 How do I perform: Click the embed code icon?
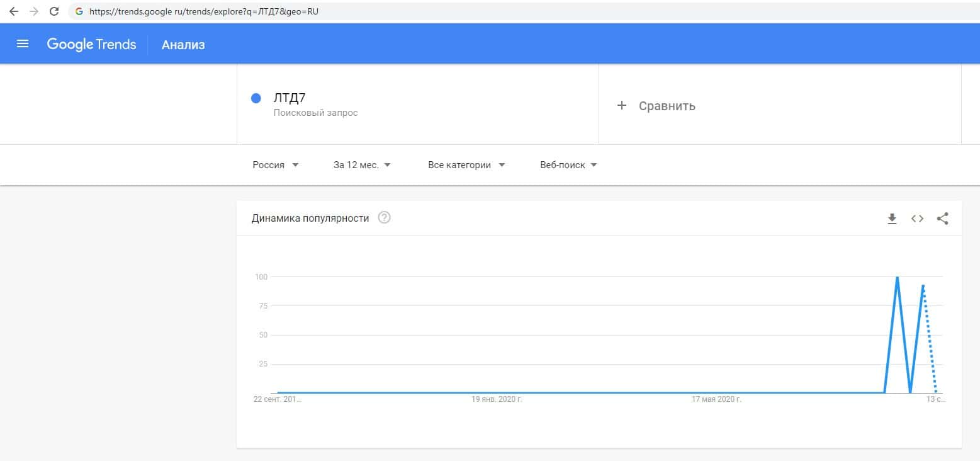tap(917, 219)
